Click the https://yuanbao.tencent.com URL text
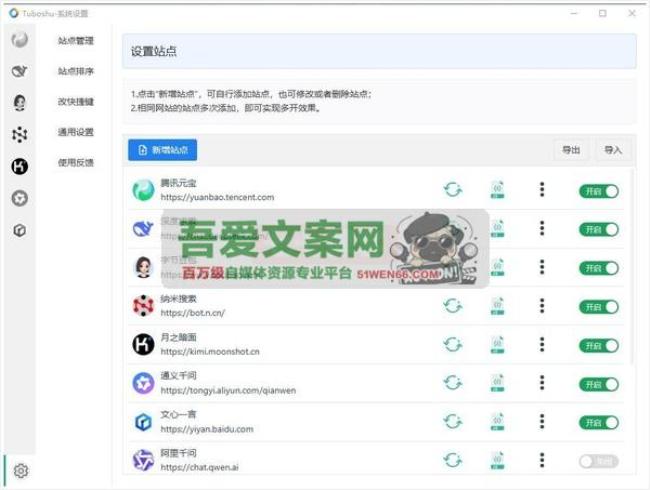Image resolution: width=650 pixels, height=490 pixels. (x=217, y=197)
